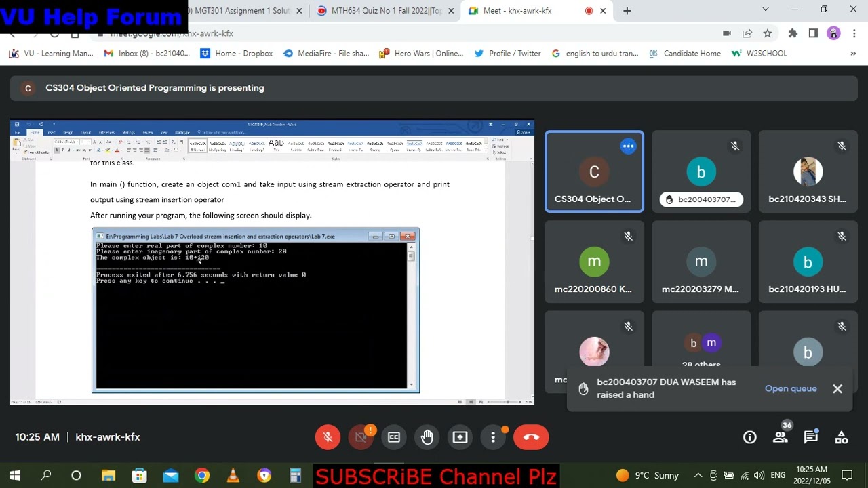Open Candidate Home bookmark
This screenshot has height=488, width=868.
[685, 54]
